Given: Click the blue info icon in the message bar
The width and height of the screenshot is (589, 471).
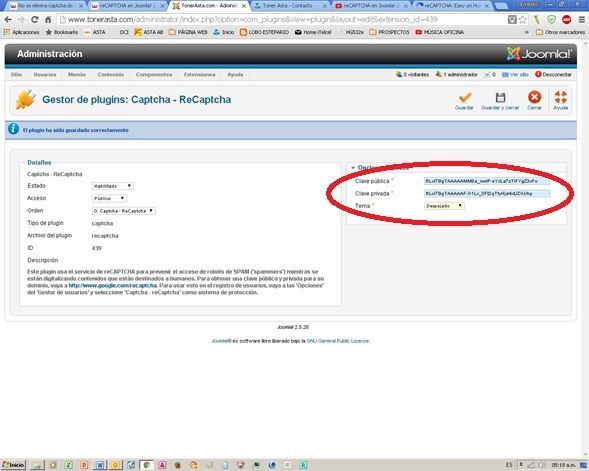Looking at the screenshot, I should pos(14,129).
